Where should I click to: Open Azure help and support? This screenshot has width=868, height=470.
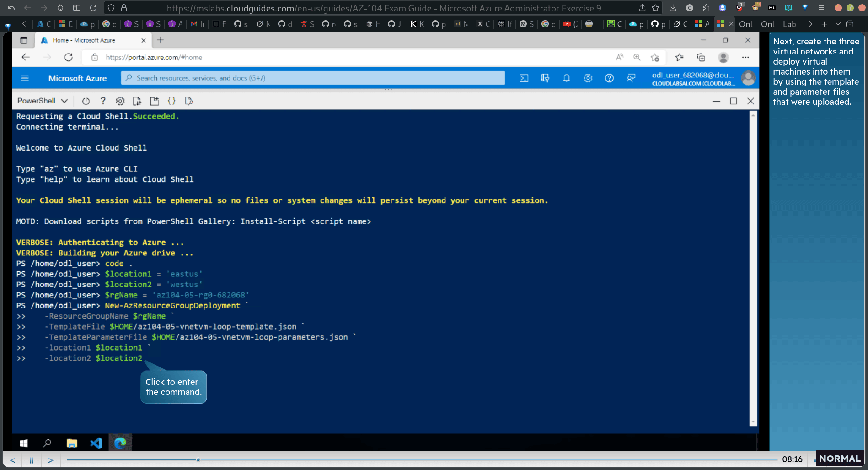coord(609,78)
